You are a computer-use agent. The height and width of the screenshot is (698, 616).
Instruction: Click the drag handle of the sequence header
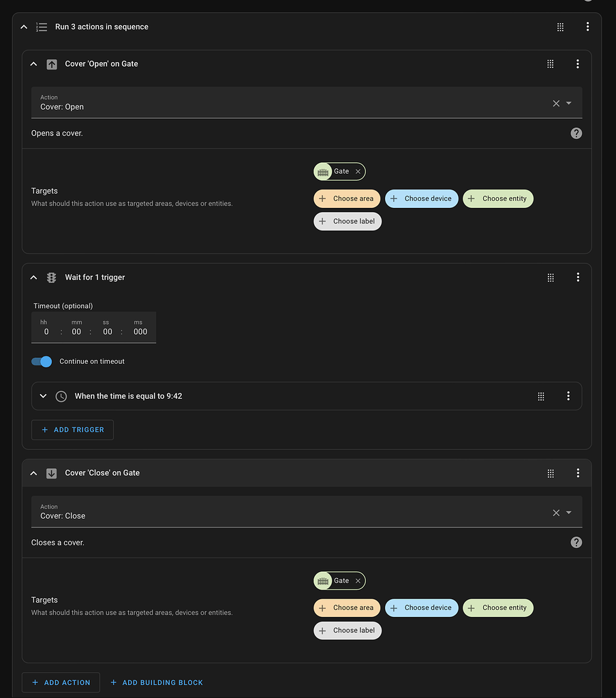point(559,27)
